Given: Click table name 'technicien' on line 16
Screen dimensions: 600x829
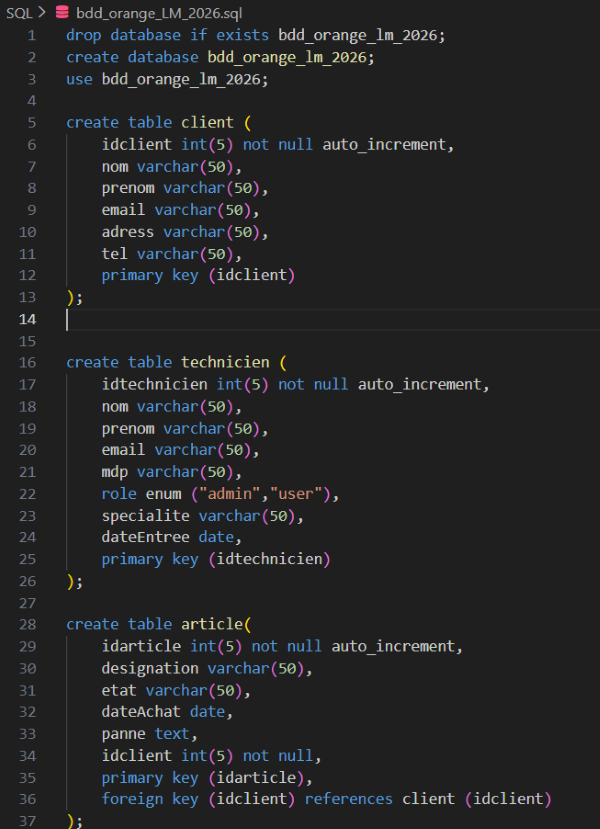Looking at the screenshot, I should 225,363.
